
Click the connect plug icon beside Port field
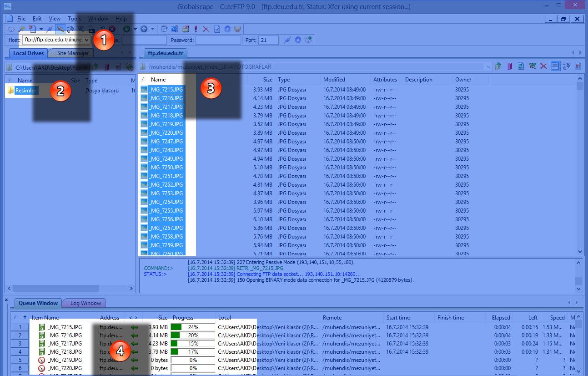pos(287,40)
